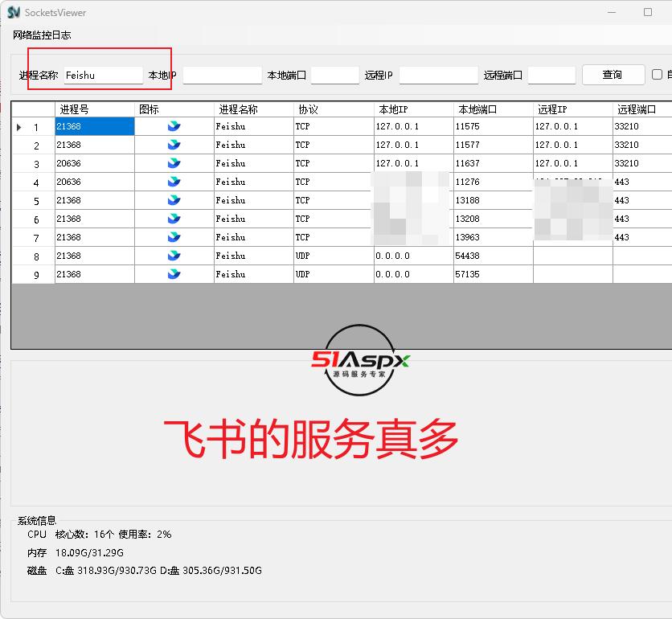Maximize the SocketsViewer window
The height and width of the screenshot is (619, 672).
[x=648, y=12]
